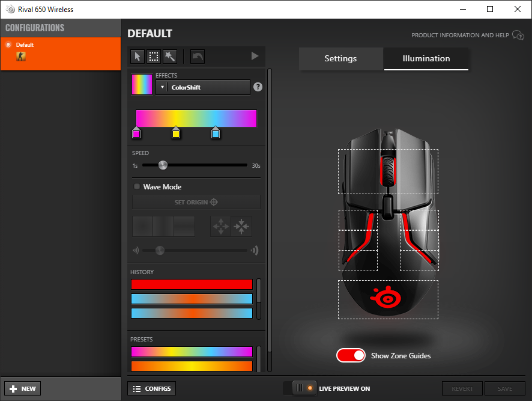
Task: Click the expand outward arrows icon
Action: (x=221, y=226)
